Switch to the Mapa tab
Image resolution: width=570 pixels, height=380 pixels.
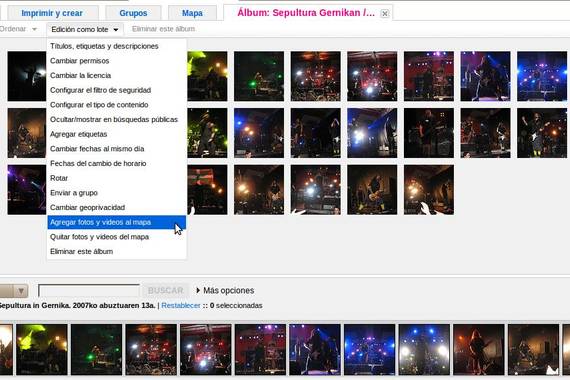(192, 13)
